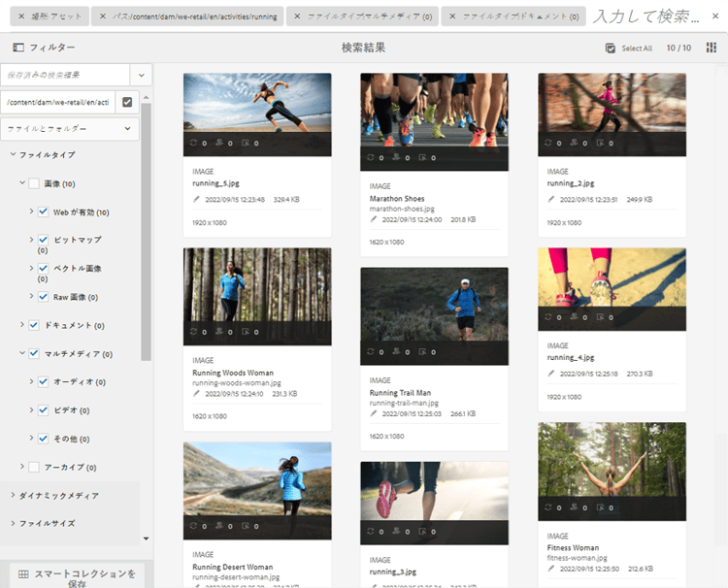Expand the Raw image (0) node
728x588 pixels.
[31, 296]
